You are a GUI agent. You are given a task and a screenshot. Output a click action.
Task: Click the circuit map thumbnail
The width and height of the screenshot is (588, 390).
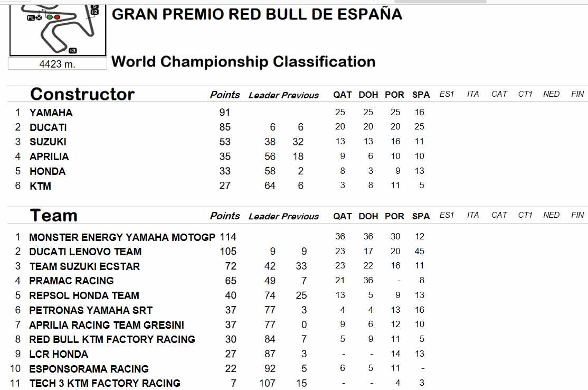tap(58, 30)
